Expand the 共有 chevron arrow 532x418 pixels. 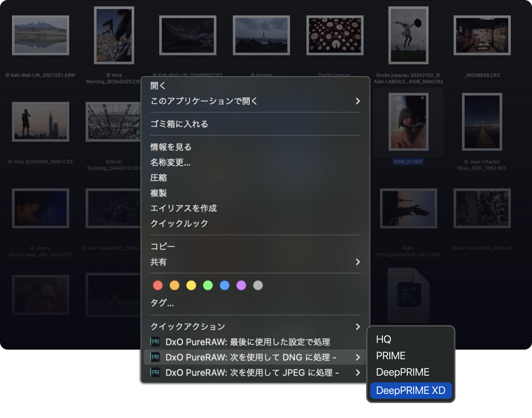pos(357,262)
